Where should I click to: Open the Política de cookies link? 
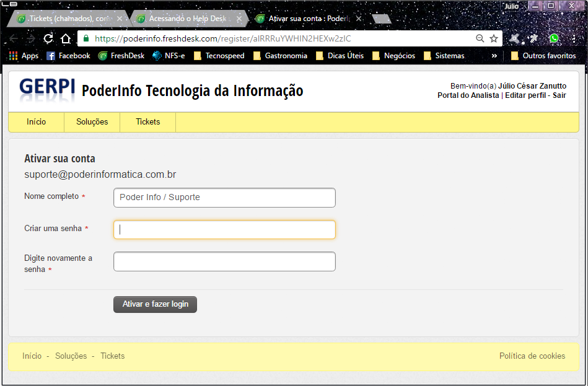tap(532, 356)
